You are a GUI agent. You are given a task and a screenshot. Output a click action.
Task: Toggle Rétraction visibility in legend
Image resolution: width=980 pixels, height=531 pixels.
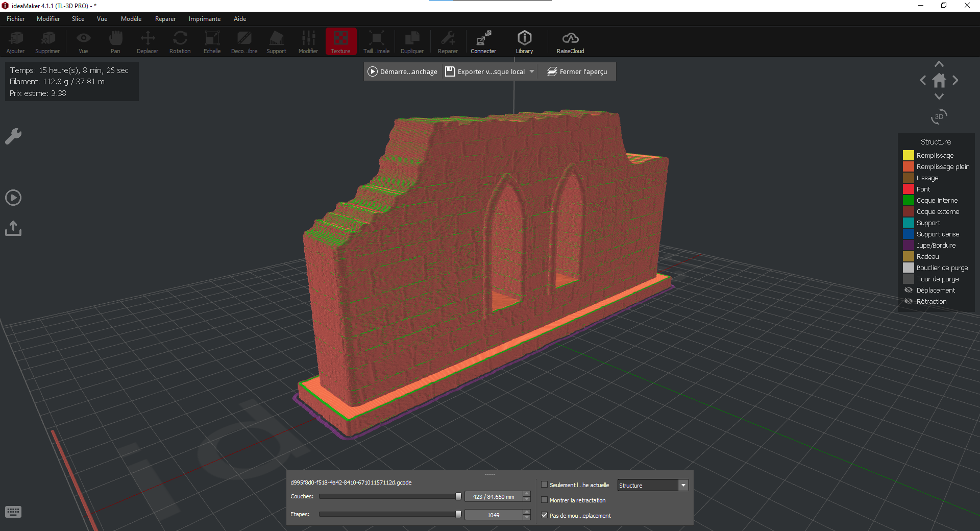[909, 301]
